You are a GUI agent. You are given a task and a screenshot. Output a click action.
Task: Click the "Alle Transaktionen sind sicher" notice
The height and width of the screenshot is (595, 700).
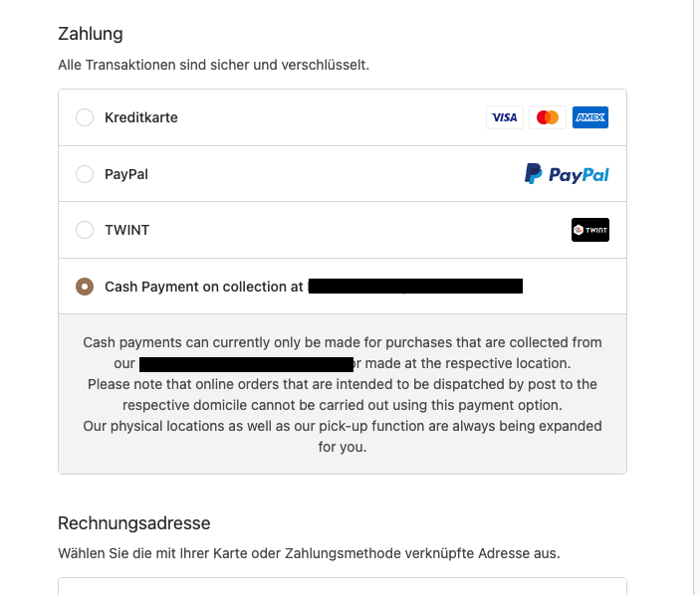coord(213,66)
